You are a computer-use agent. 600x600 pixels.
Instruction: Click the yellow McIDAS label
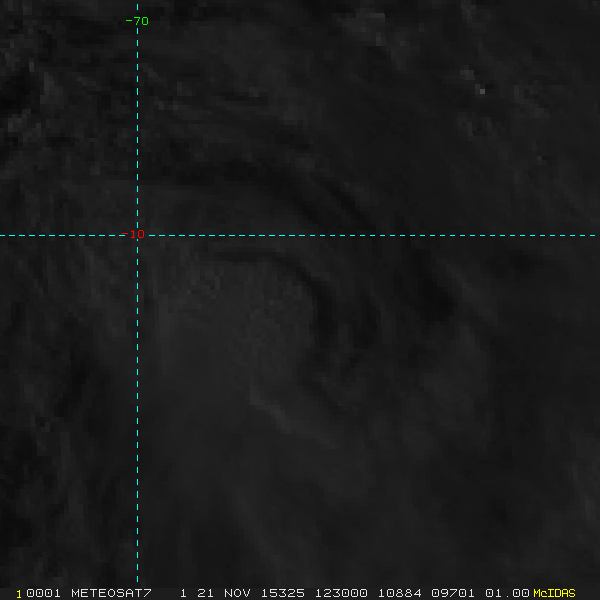pos(554,593)
